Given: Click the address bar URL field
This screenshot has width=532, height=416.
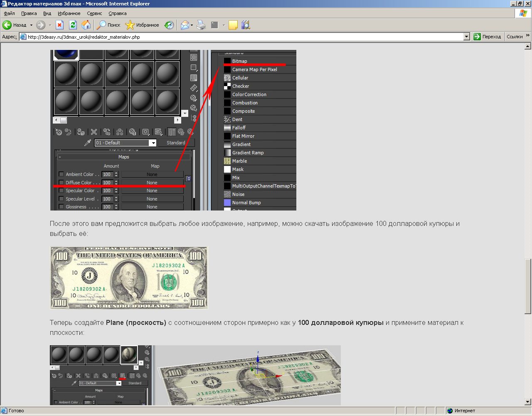Looking at the screenshot, I should (245, 37).
